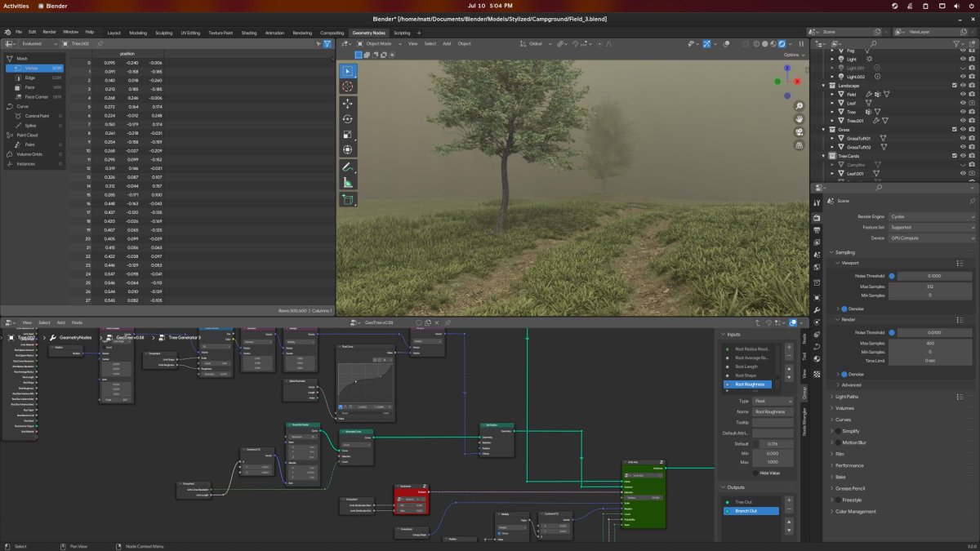Select the Select Box tool in viewport
This screenshot has width=980, height=551.
tap(347, 71)
